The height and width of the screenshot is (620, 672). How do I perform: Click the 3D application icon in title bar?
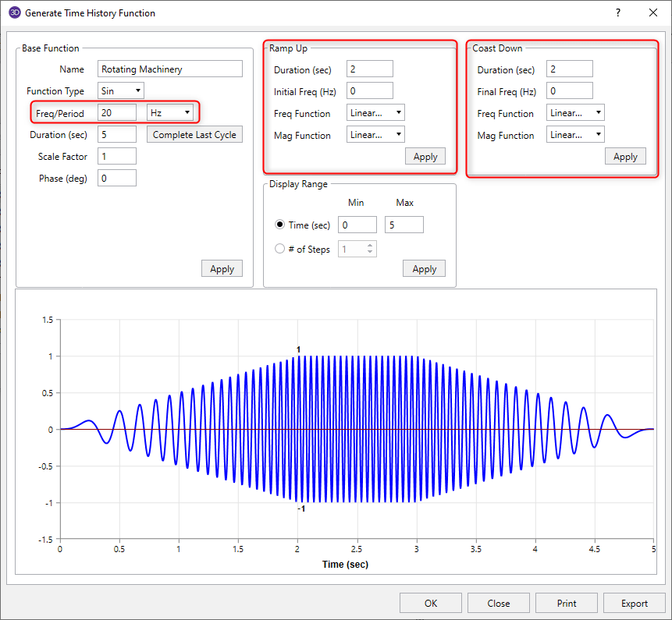14,12
